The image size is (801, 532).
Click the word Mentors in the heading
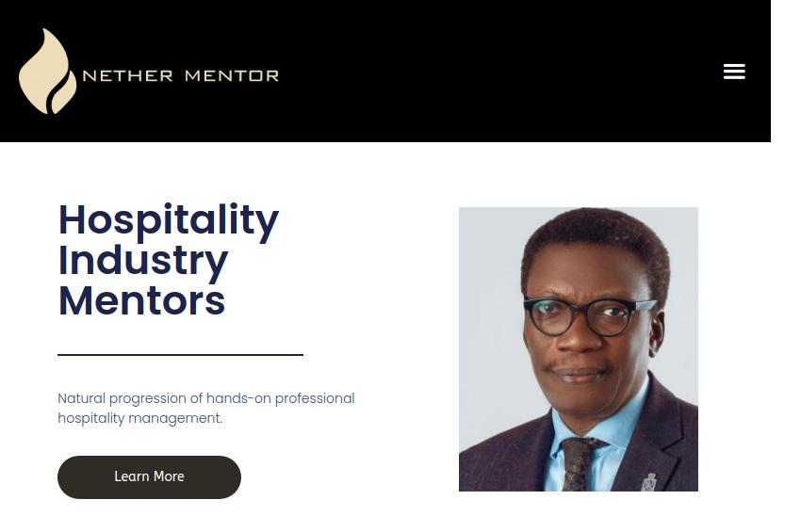click(141, 301)
